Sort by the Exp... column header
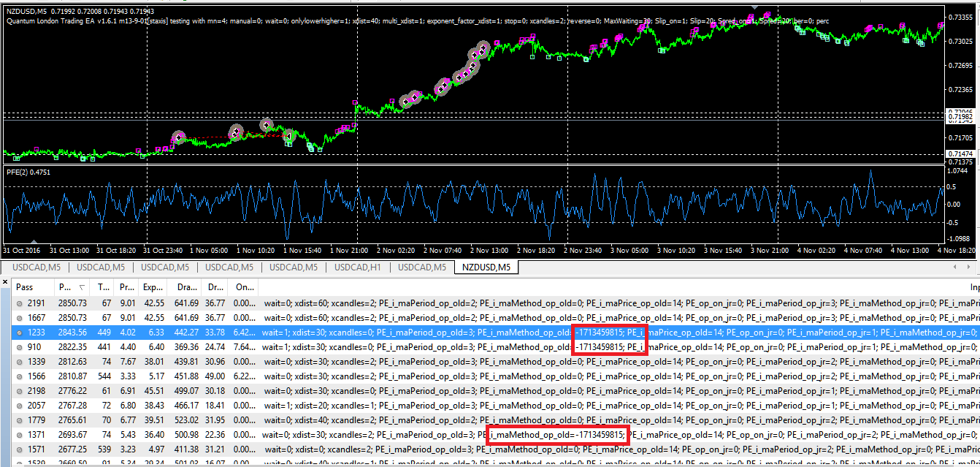The height and width of the screenshot is (467, 980). click(x=154, y=287)
